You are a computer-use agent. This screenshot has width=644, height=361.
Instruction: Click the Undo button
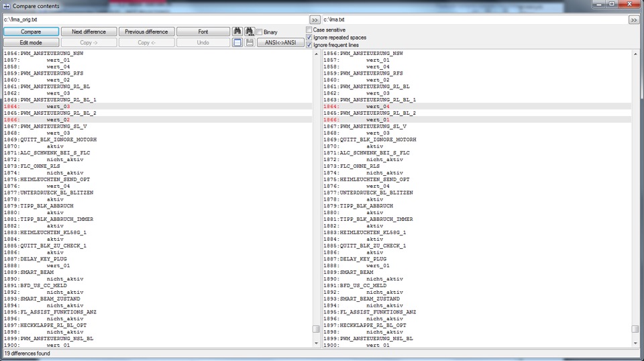coord(203,42)
